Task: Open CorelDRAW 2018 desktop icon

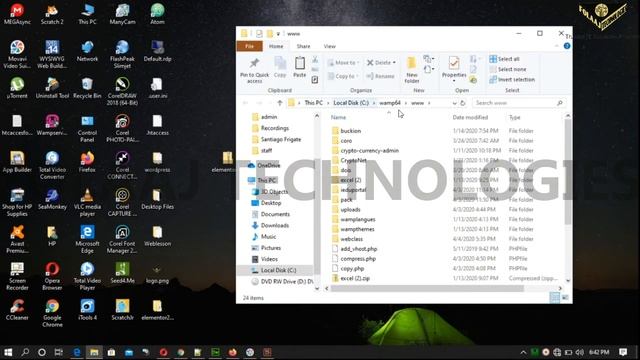Action: [122, 91]
